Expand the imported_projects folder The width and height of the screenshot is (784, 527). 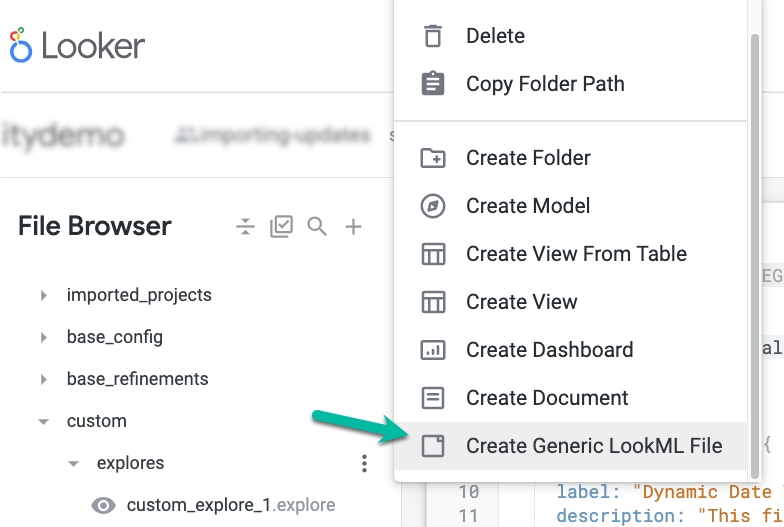(43, 295)
